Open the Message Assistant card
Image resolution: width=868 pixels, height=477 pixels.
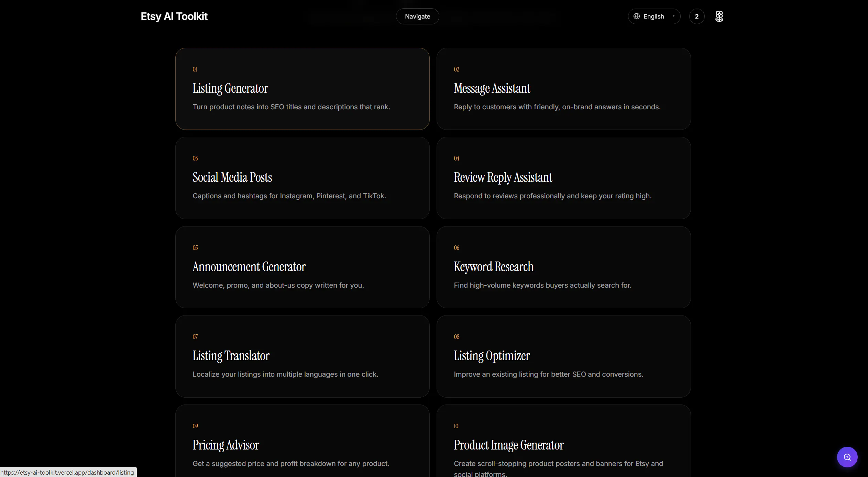pyautogui.click(x=563, y=89)
